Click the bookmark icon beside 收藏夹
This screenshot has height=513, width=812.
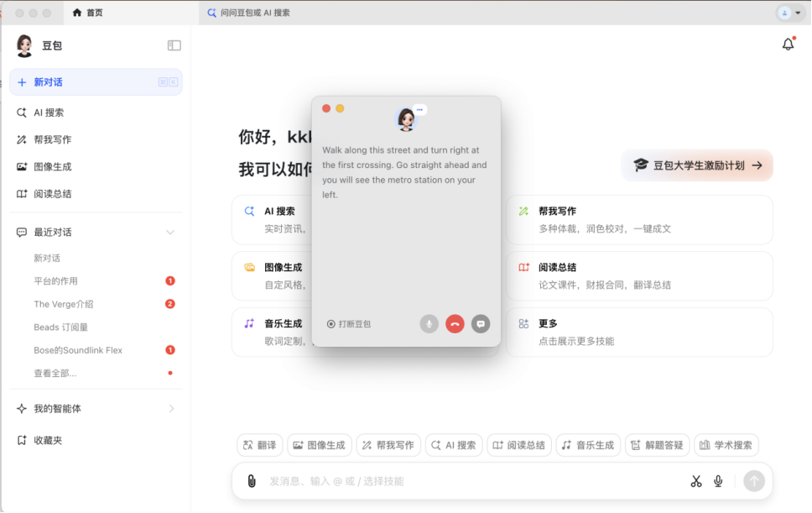21,440
